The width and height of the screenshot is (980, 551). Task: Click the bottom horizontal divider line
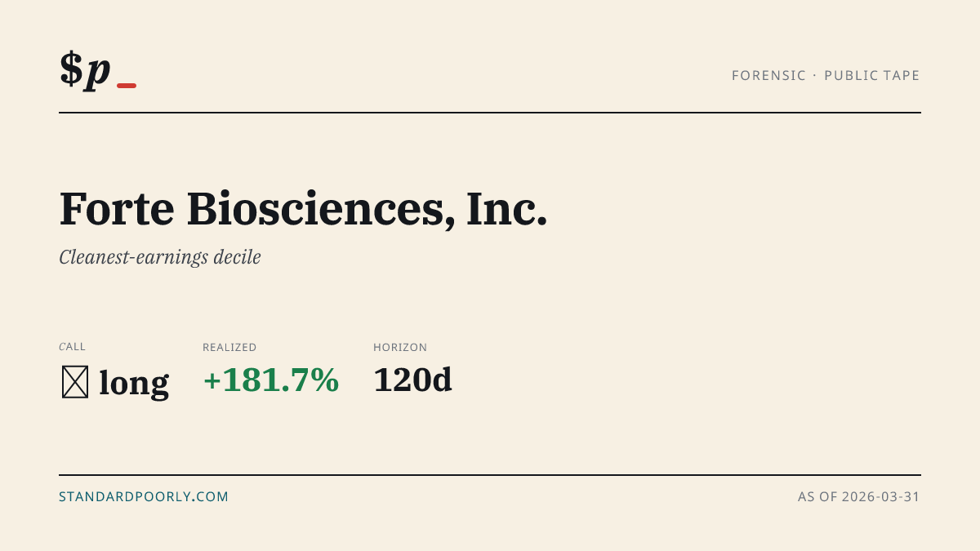tap(490, 474)
